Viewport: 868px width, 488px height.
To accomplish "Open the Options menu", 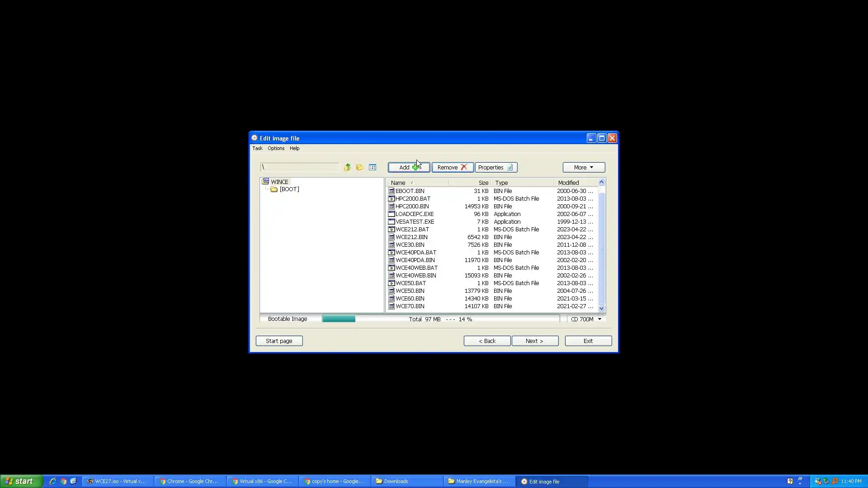I will (276, 148).
